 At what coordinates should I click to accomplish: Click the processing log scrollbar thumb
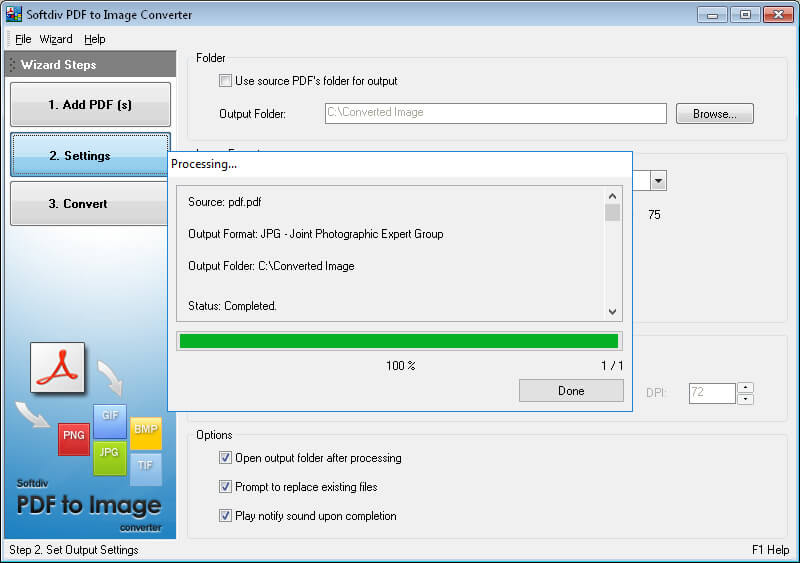[x=612, y=212]
